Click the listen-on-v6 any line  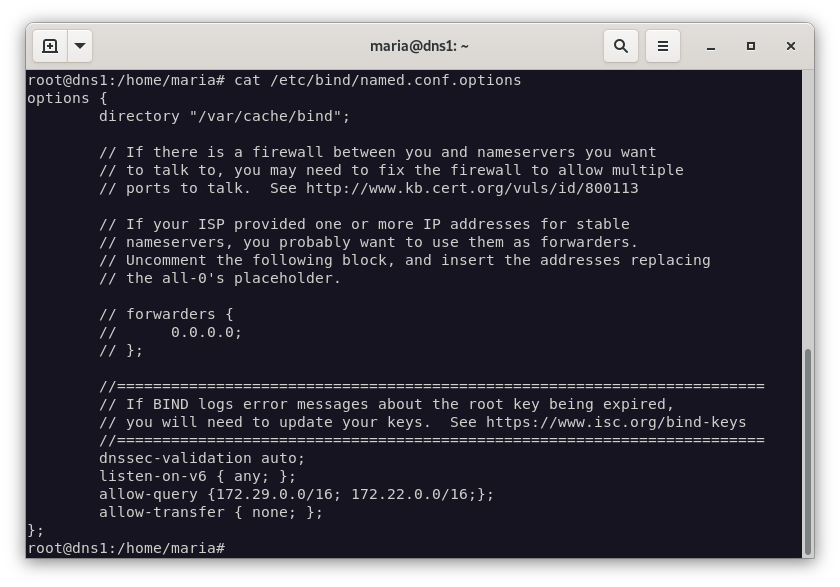click(x=197, y=476)
